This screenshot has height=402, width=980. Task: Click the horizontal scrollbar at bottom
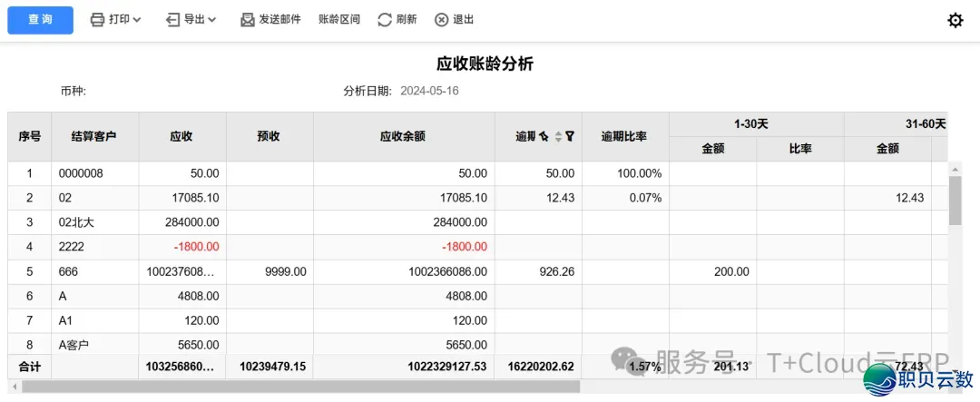pyautogui.click(x=299, y=387)
